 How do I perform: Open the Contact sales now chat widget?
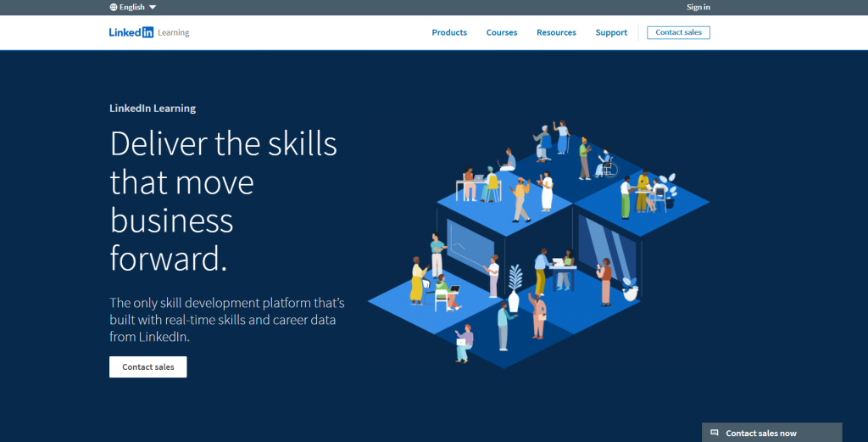point(771,433)
